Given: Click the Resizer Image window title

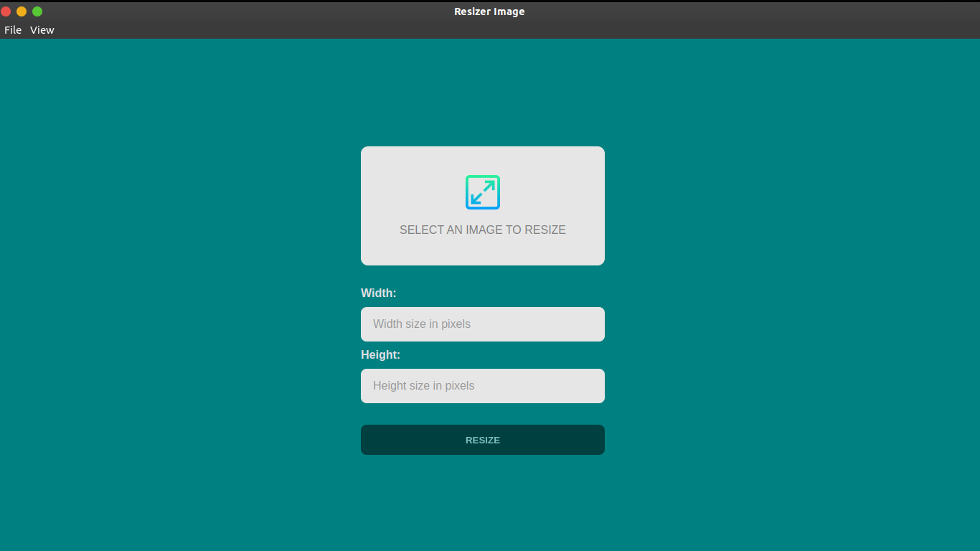Looking at the screenshot, I should [489, 11].
